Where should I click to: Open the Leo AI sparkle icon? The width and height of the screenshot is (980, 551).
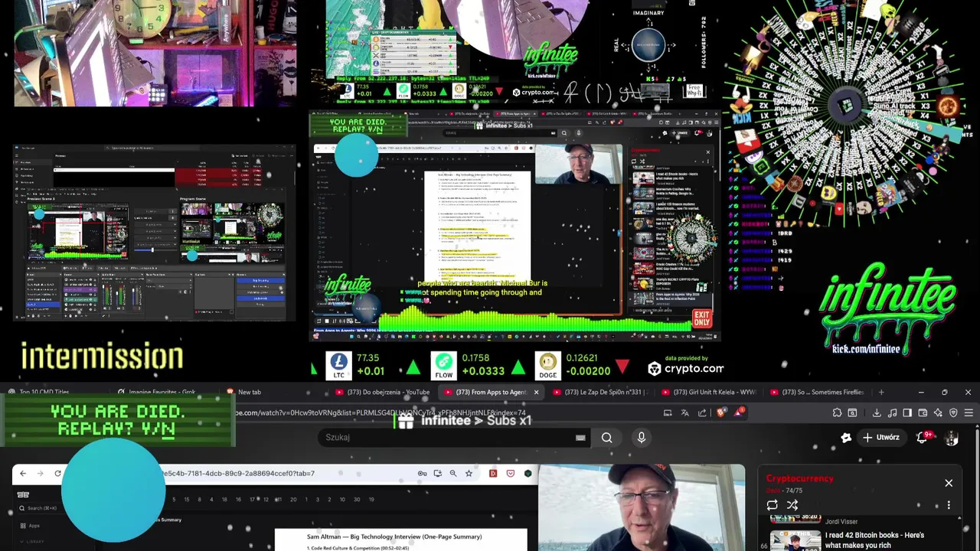pos(938,413)
